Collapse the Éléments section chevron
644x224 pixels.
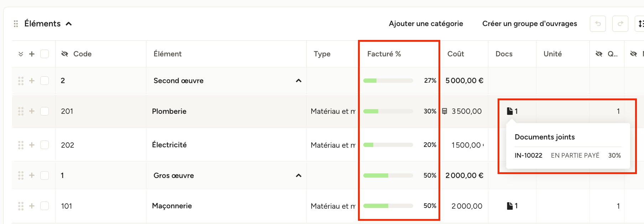[69, 24]
